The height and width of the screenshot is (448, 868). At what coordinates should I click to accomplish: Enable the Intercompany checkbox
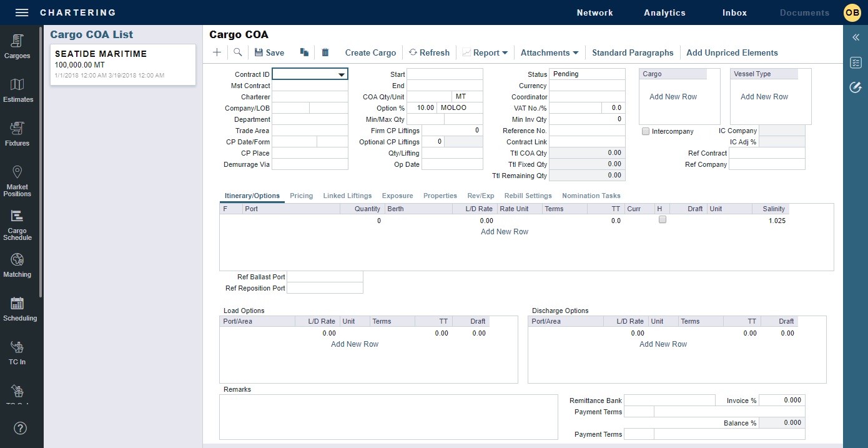click(646, 131)
